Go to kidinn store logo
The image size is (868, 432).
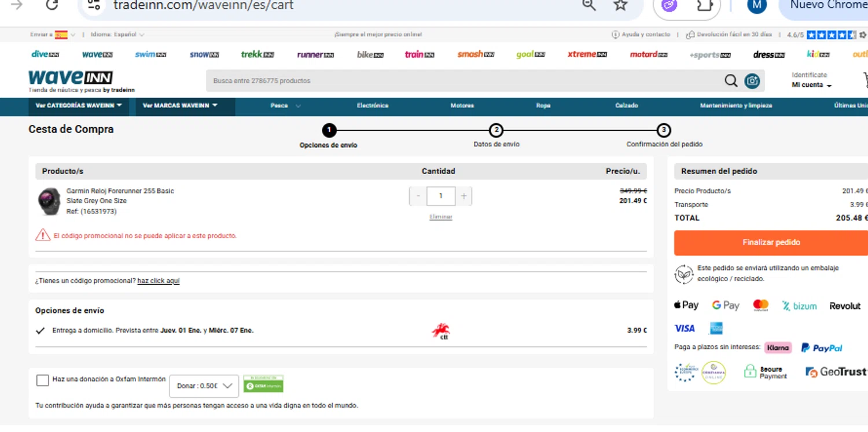pyautogui.click(x=818, y=54)
